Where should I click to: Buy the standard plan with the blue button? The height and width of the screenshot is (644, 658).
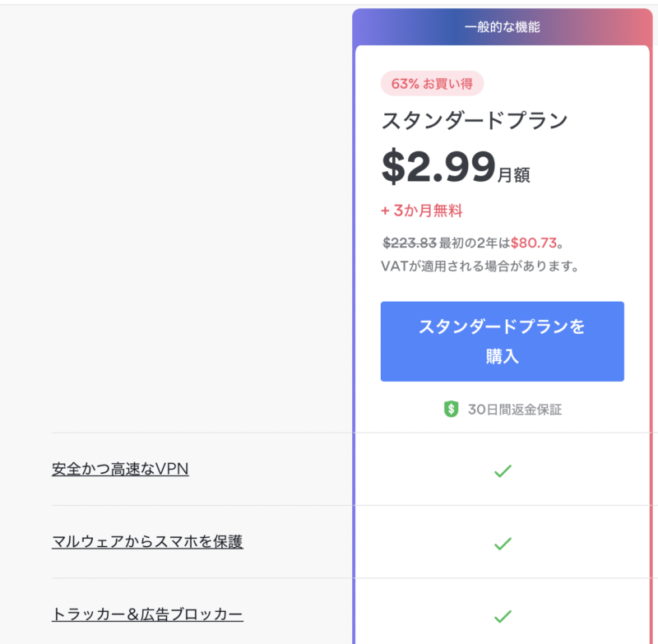503,341
